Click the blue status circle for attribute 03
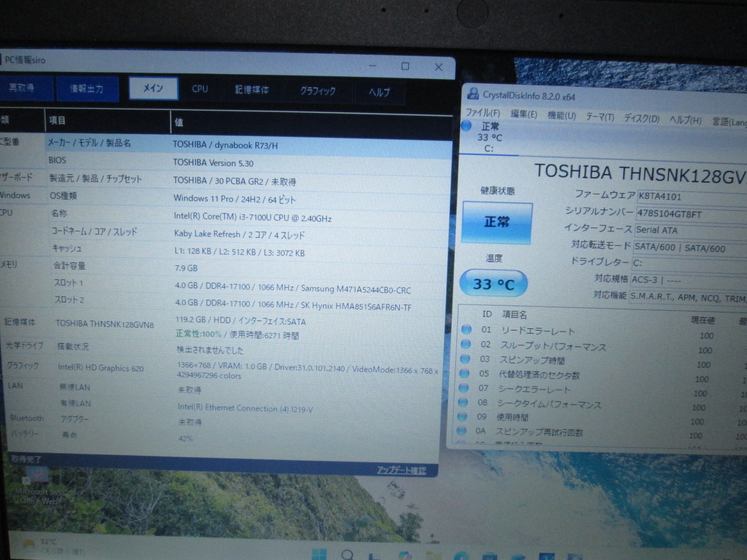The image size is (747, 560). (x=465, y=359)
